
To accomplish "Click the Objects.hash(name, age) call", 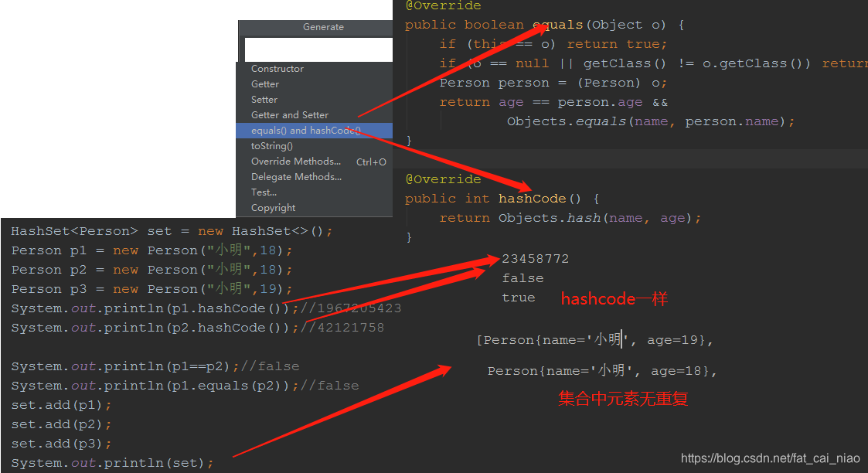I will point(595,218).
